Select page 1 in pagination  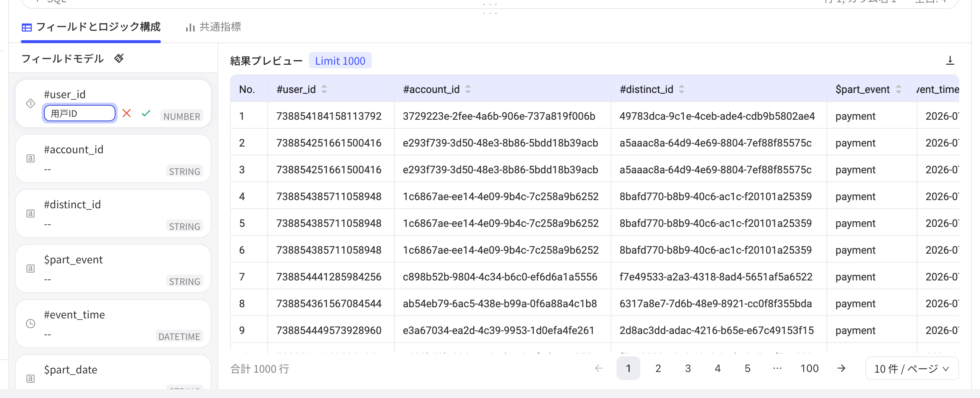tap(628, 368)
